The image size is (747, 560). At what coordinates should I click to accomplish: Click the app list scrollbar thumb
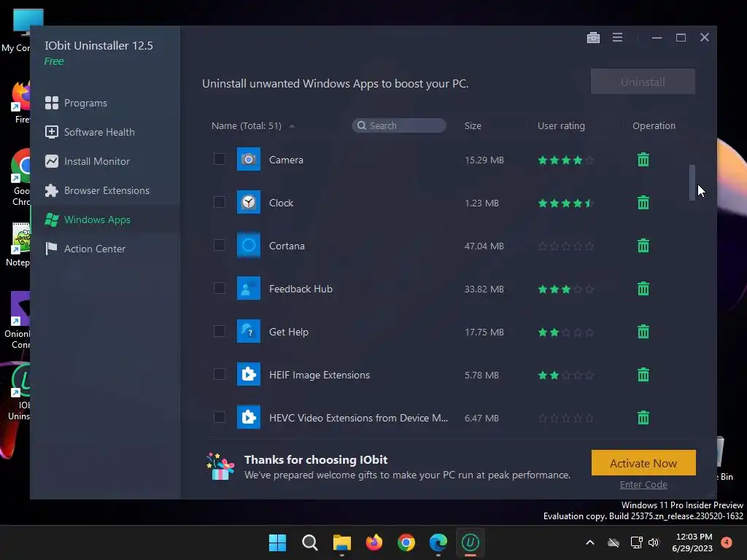[692, 182]
